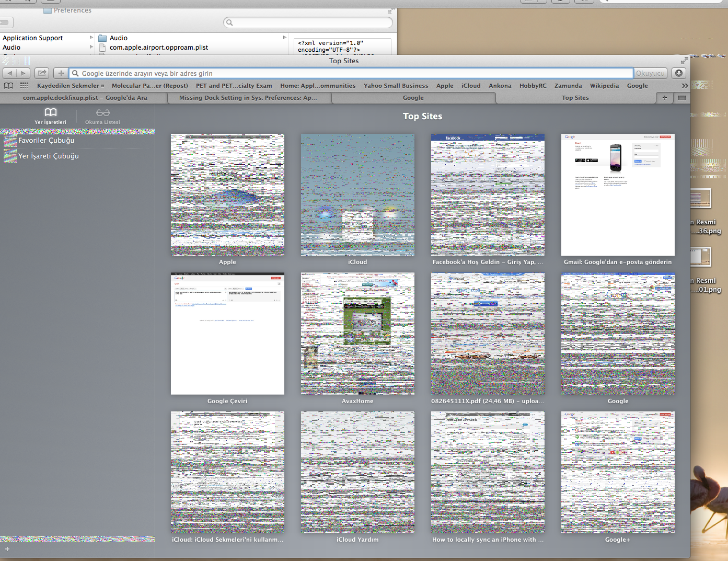The image size is (728, 561).
Task: Open the Kaydedilen Sekmeler dropdown
Action: [71, 86]
